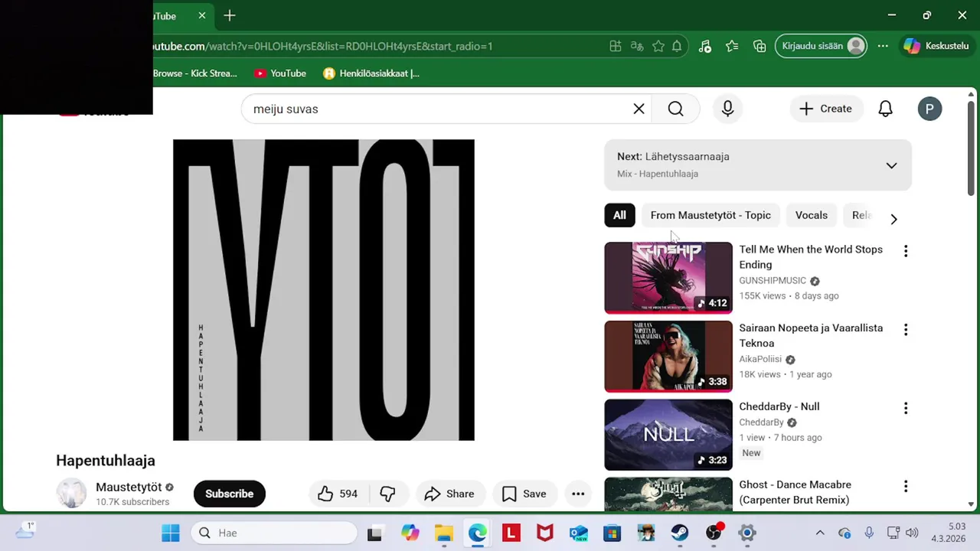Viewport: 980px width, 551px height.
Task: Clear the YouTube search box text
Action: pyautogui.click(x=639, y=109)
